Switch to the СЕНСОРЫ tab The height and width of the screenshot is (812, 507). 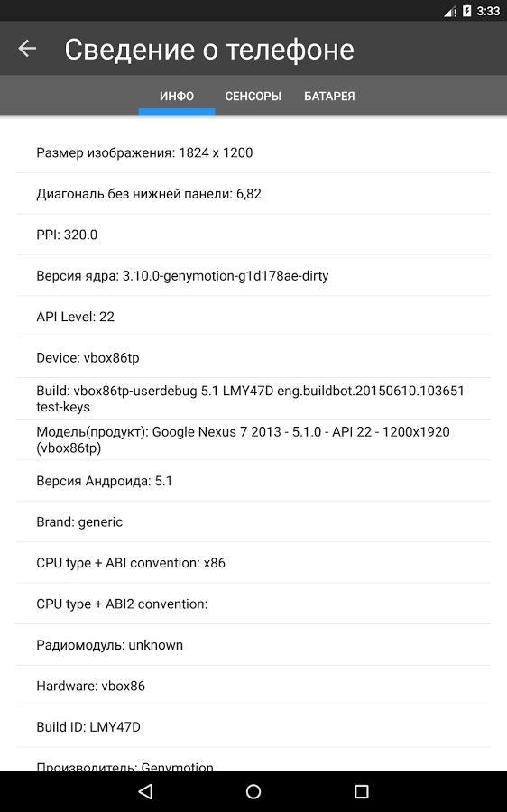(253, 97)
